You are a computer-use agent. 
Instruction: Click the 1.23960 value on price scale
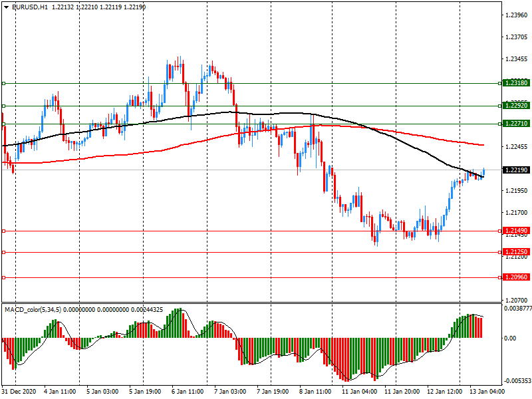coord(515,15)
